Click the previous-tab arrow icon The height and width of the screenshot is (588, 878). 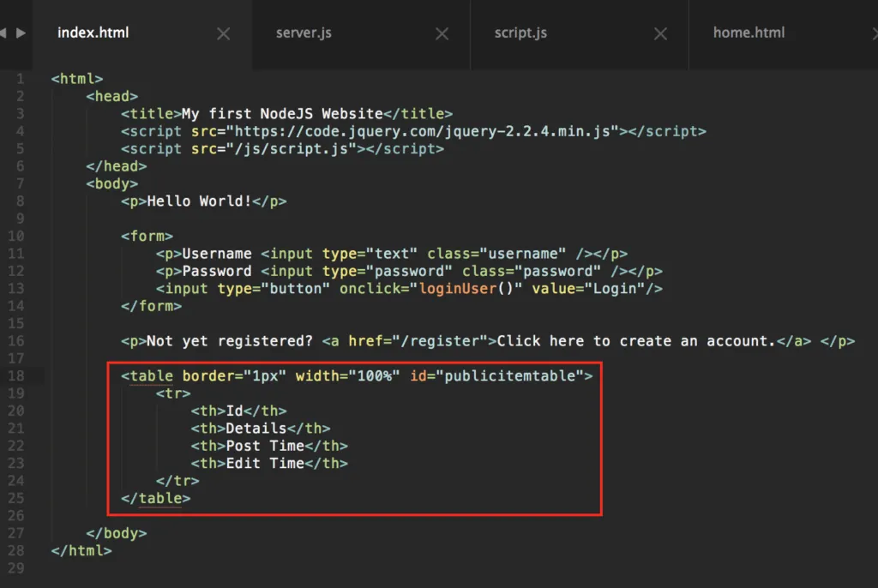3,33
